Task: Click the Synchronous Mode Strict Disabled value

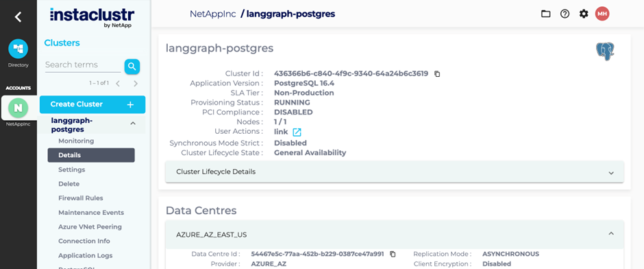Action: (x=290, y=143)
